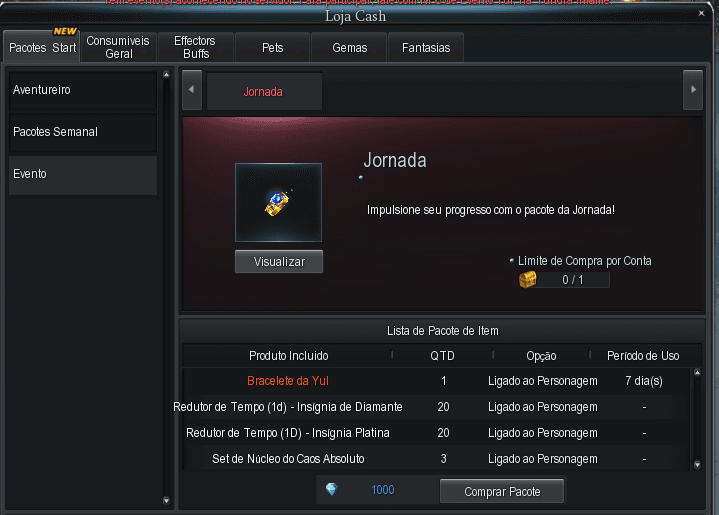Click the NEW badge on Pacotes Start
Screen dimensions: 719x515
[x=65, y=31]
